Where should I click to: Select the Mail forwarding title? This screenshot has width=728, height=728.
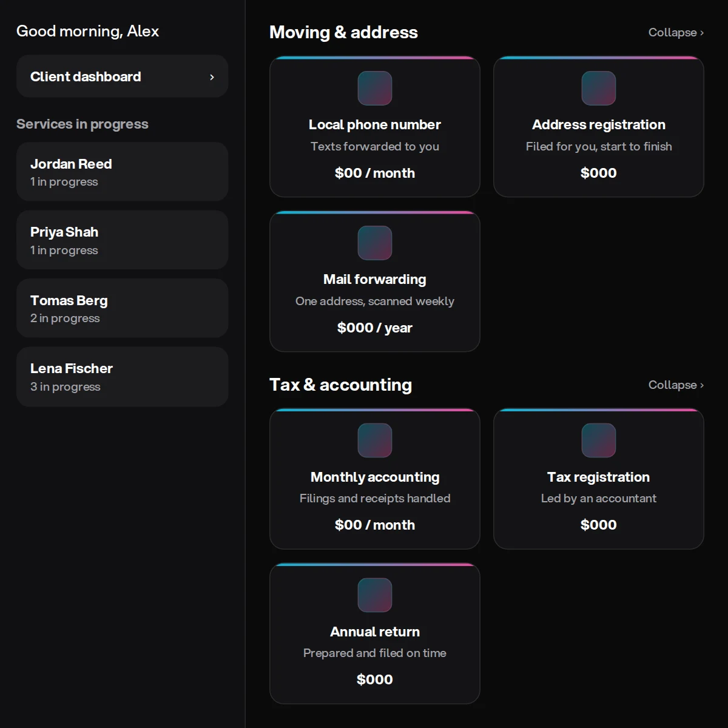(x=375, y=279)
